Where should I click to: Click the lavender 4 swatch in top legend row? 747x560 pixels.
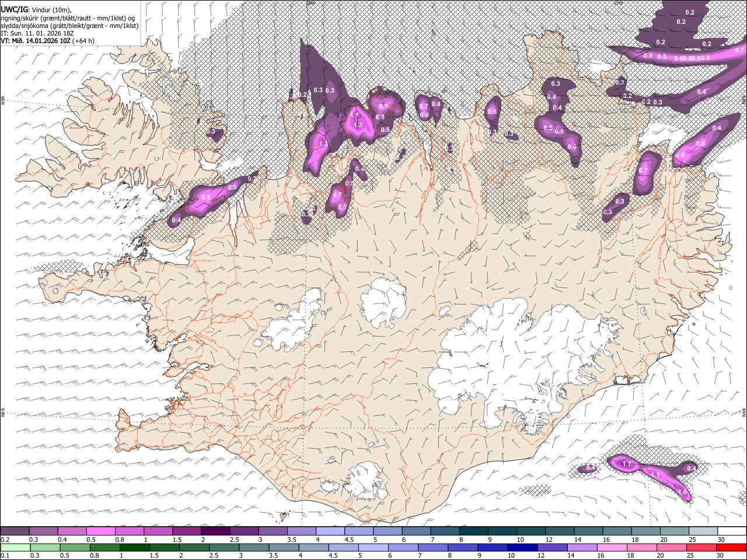(x=329, y=531)
